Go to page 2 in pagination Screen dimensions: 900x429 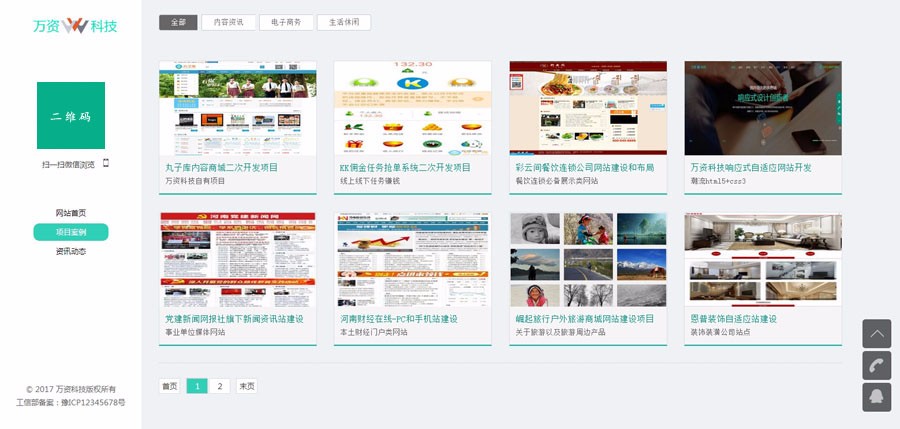tap(219, 386)
